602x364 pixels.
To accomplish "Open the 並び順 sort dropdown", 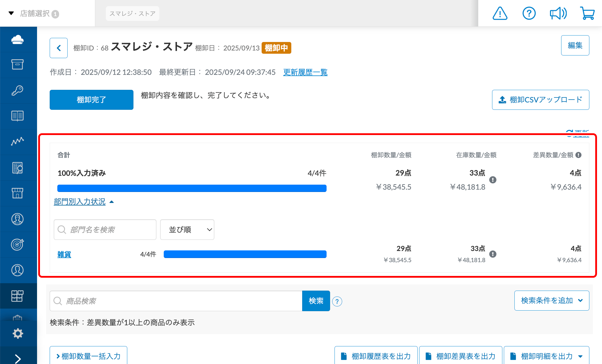I will pyautogui.click(x=187, y=230).
